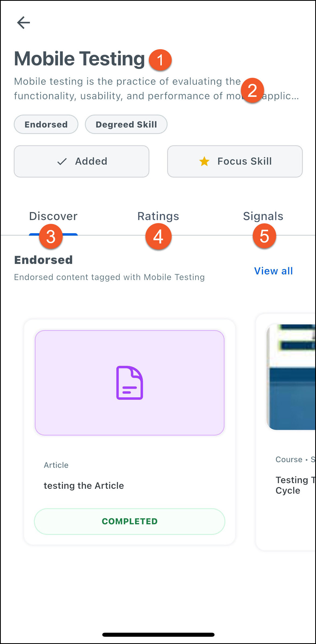The image size is (316, 644).
Task: Switch to the Discover tab
Action: tap(53, 216)
